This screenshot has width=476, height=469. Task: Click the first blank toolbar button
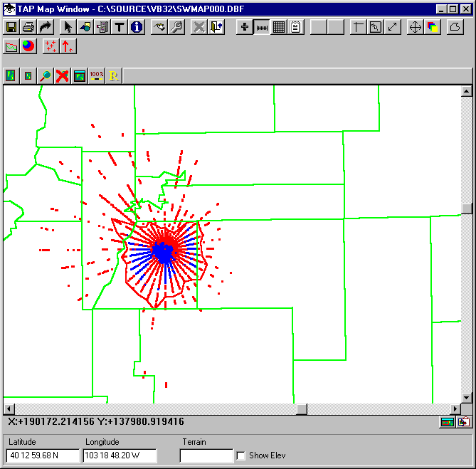click(x=319, y=27)
